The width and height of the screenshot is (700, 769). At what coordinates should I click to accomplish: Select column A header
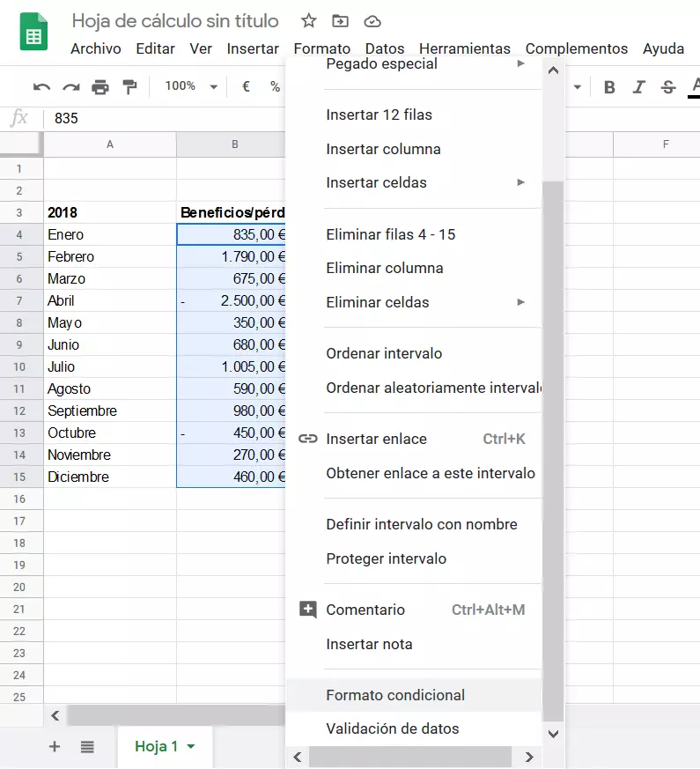tap(110, 144)
